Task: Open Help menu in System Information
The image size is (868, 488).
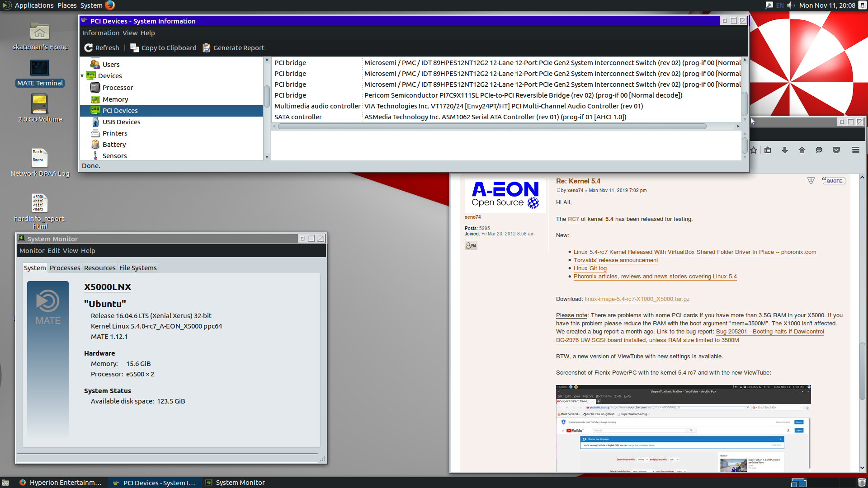Action: [147, 33]
